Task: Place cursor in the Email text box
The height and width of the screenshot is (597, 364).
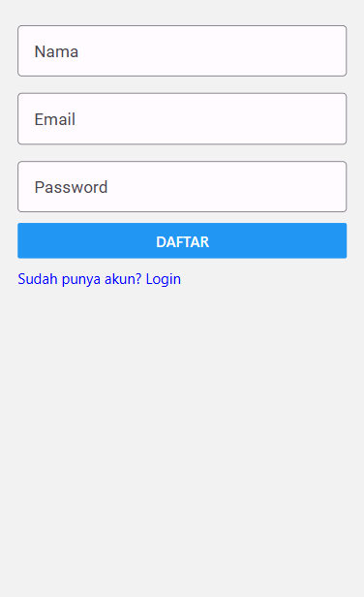Action: pos(182,119)
